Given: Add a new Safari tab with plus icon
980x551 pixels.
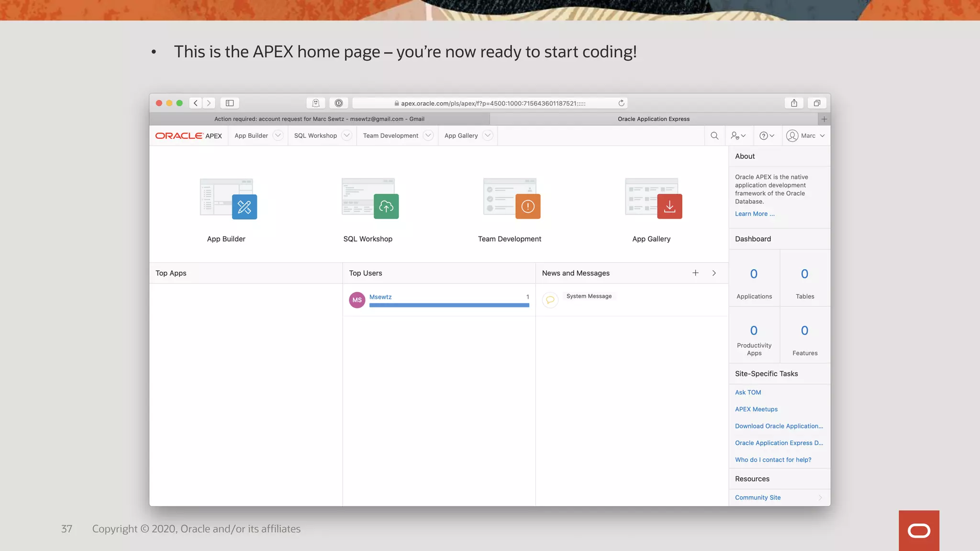Looking at the screenshot, I should click(824, 119).
